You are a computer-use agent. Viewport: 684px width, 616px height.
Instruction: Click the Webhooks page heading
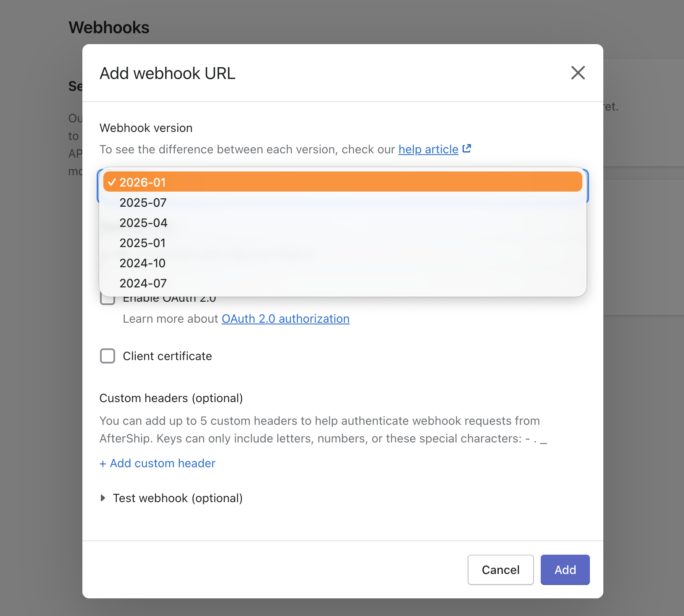109,27
